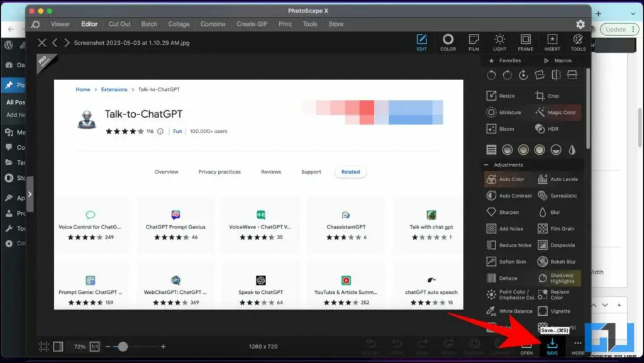Go to the previous image arrow

point(55,43)
